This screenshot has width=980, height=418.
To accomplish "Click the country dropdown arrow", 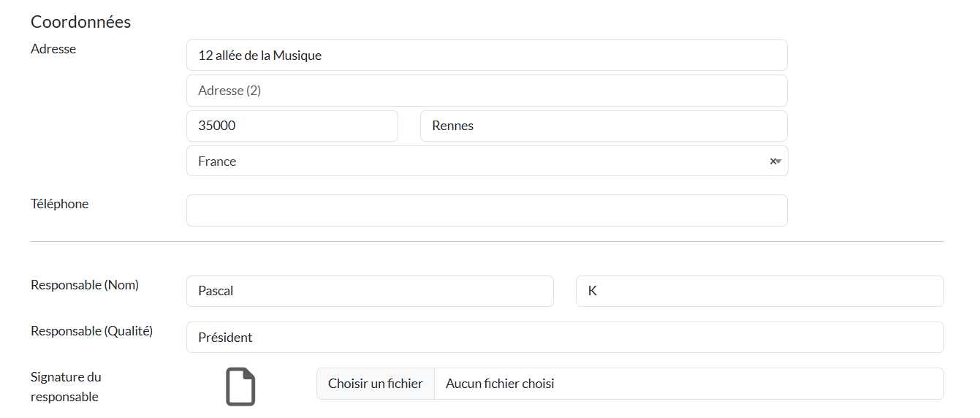I will (779, 161).
